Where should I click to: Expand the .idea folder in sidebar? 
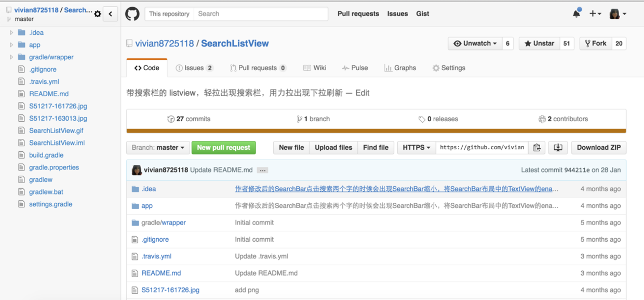(11, 32)
